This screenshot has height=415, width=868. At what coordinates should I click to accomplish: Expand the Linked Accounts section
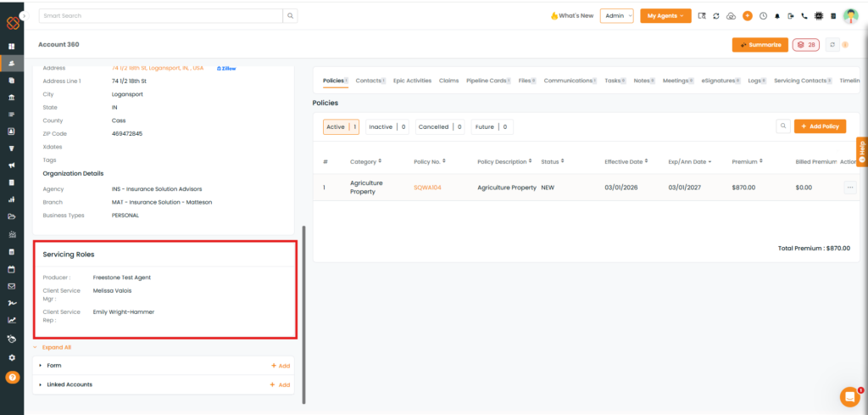(x=70, y=384)
